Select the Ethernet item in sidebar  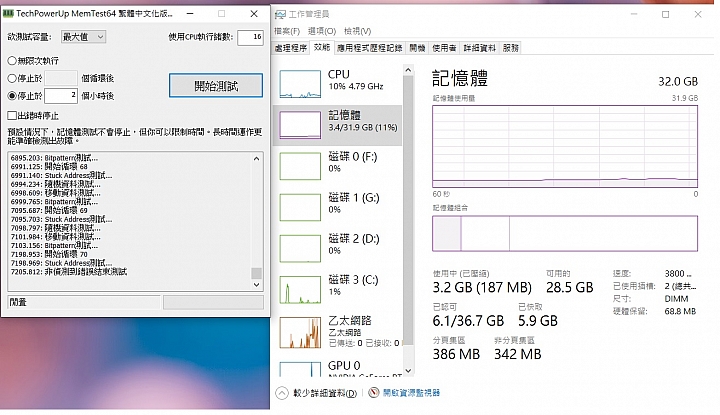(x=338, y=332)
